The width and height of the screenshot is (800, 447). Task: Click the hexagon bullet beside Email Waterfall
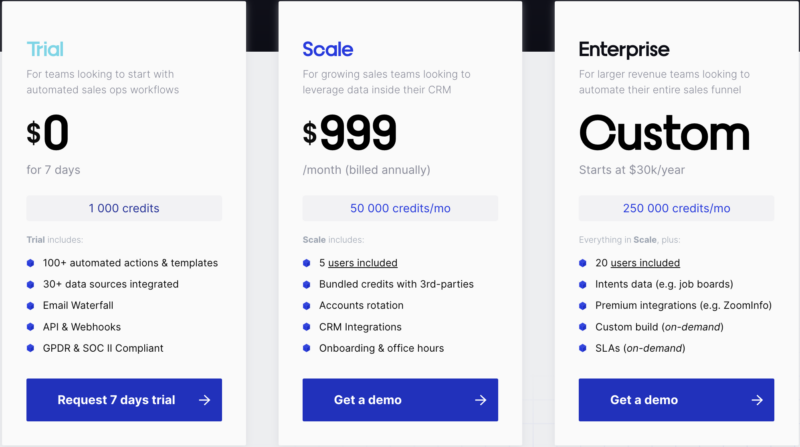31,306
